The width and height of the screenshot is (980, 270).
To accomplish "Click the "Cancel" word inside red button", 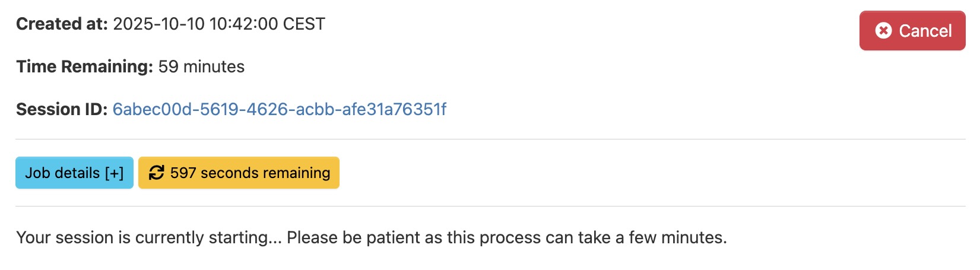I will click(x=925, y=31).
